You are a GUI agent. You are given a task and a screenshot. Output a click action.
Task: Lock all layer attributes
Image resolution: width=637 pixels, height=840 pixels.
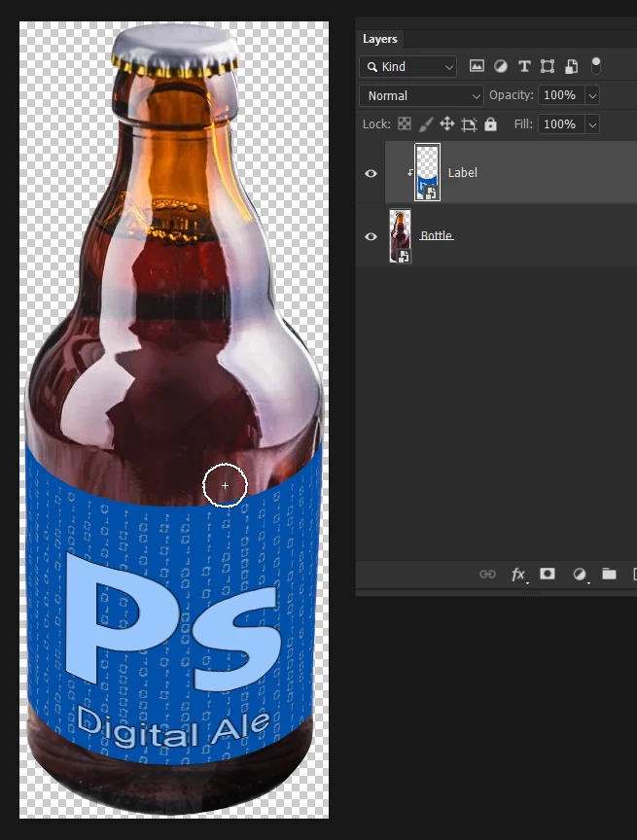coord(491,124)
